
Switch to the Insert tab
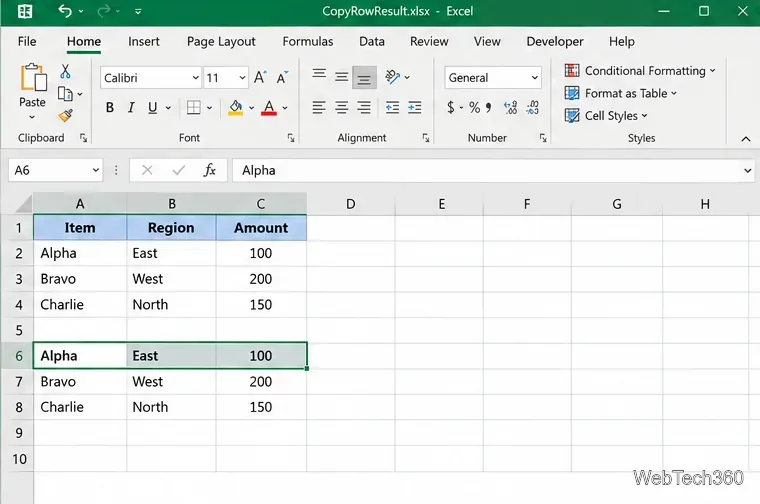coord(143,42)
